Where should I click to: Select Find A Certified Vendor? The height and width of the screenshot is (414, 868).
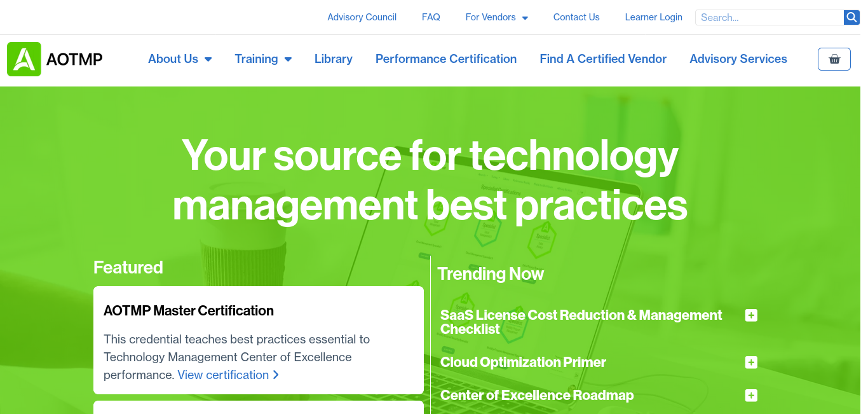coord(603,59)
